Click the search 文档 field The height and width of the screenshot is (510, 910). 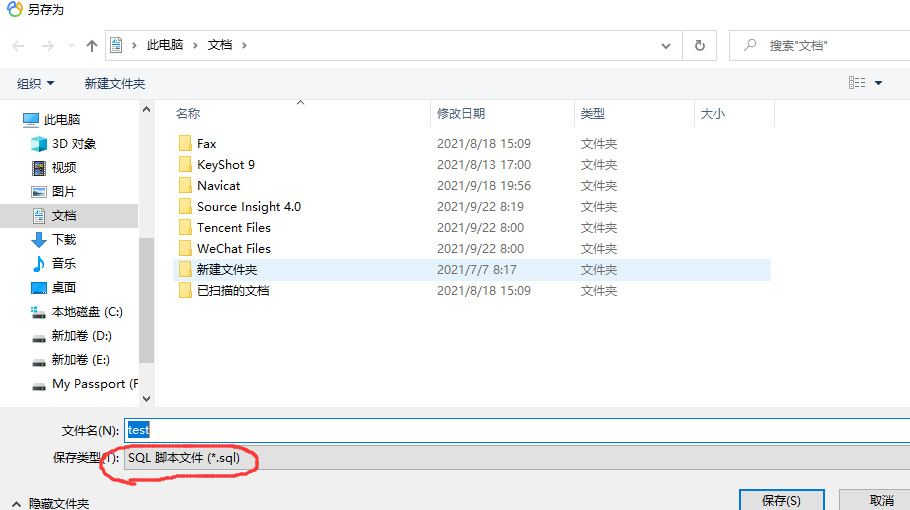[819, 45]
